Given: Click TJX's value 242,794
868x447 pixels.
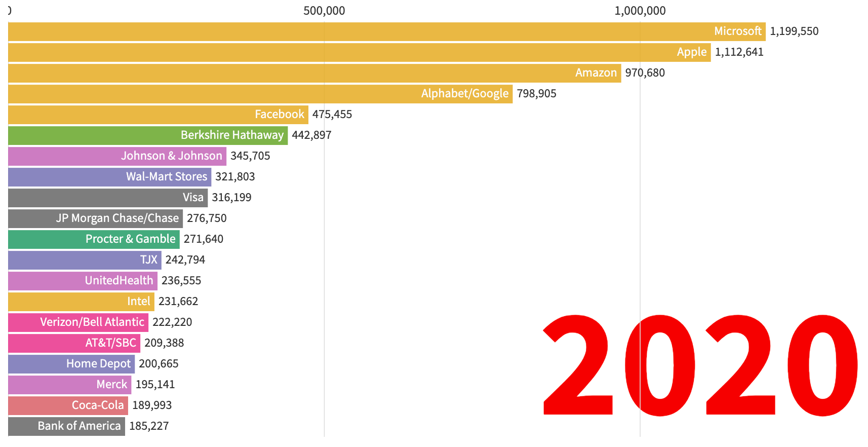Looking at the screenshot, I should click(x=185, y=260).
